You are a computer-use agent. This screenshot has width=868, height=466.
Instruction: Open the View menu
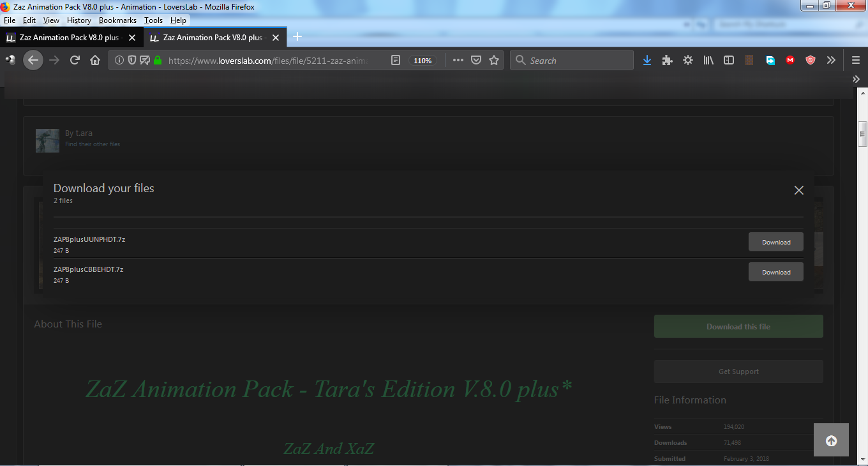coord(51,20)
